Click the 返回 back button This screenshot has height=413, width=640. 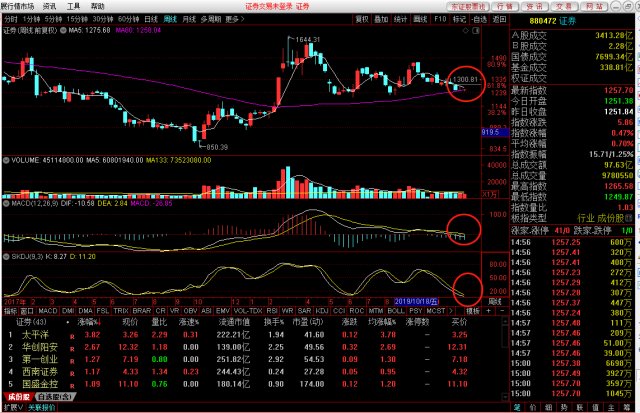(x=500, y=19)
